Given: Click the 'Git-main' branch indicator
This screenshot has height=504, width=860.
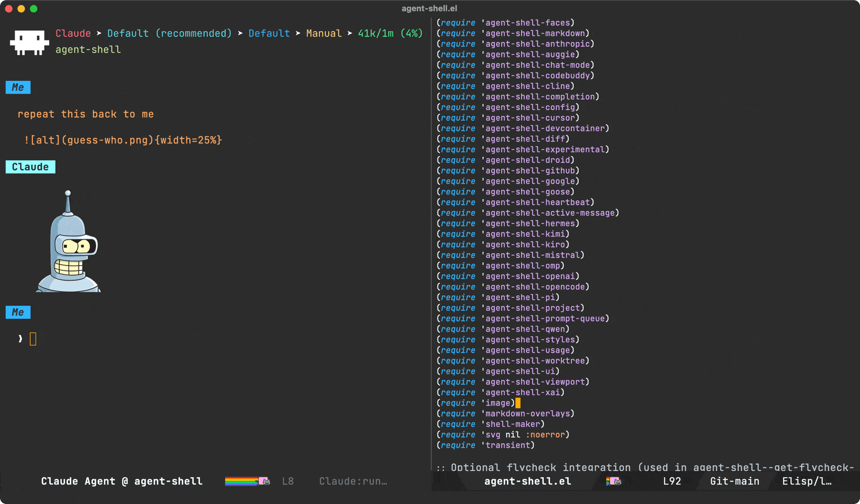Looking at the screenshot, I should coord(735,481).
